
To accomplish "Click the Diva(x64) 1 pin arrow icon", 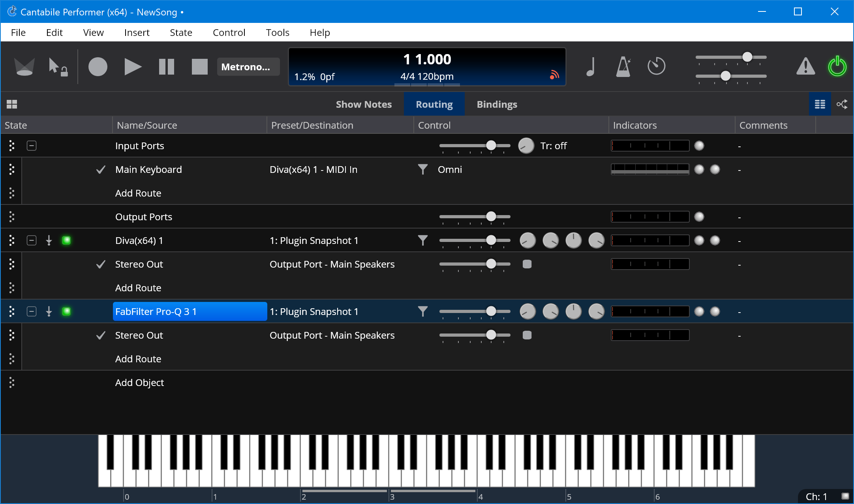I will coord(49,240).
